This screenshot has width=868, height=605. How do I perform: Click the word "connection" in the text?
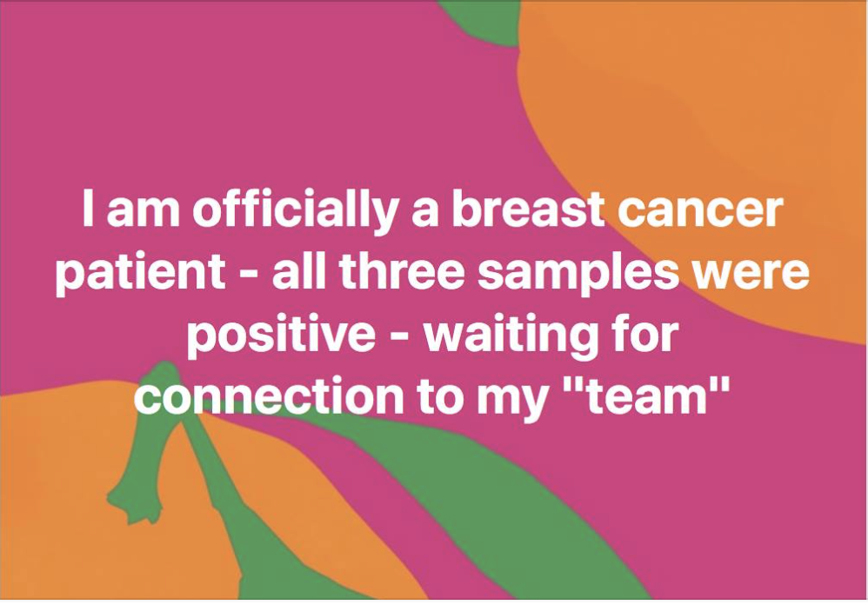pyautogui.click(x=268, y=396)
